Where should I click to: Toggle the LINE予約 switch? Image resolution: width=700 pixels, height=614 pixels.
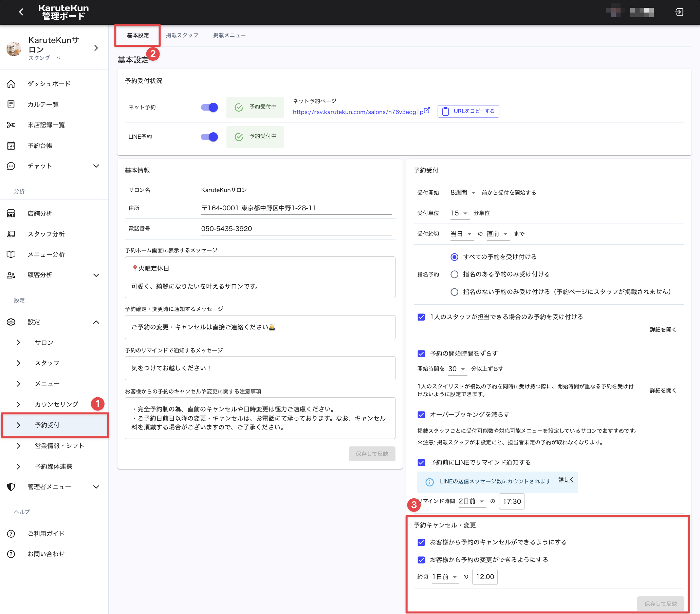click(x=209, y=137)
